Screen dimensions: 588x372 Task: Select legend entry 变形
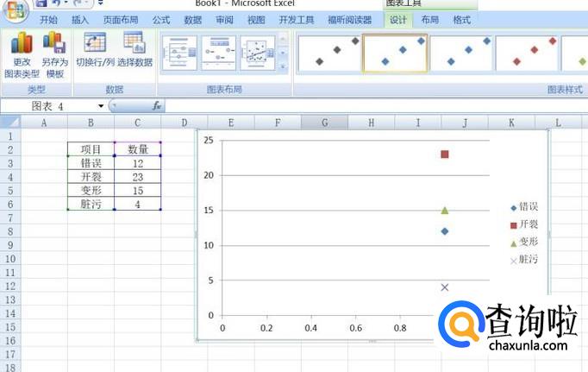coord(524,243)
